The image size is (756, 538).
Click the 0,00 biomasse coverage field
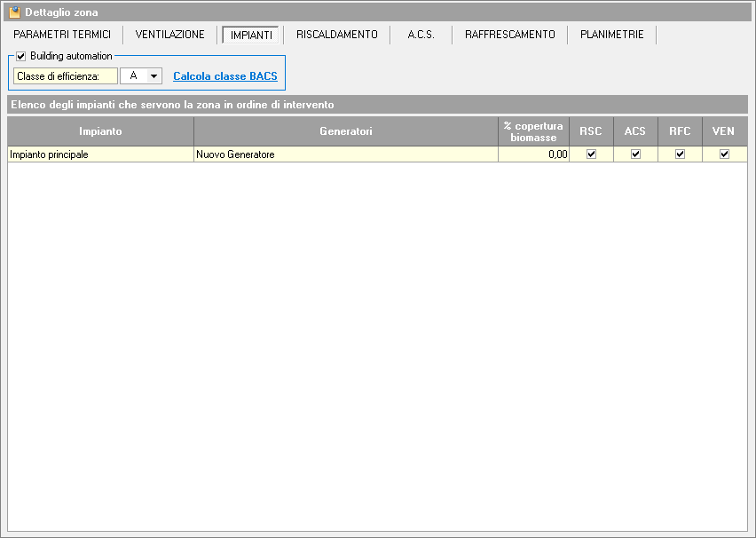(x=533, y=154)
